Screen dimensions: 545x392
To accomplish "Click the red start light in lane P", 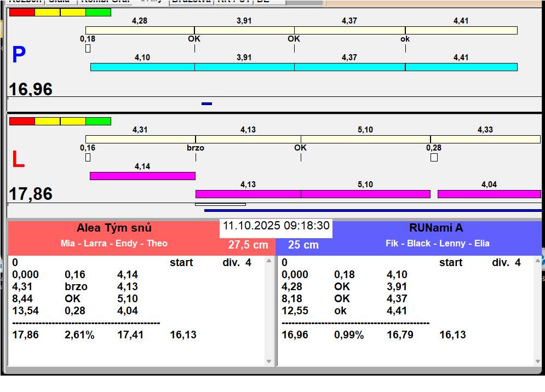I will coord(22,12).
